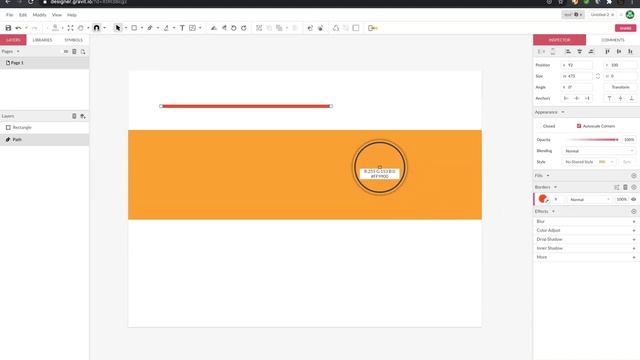Toggle the Closed path checkbox
Image resolution: width=640 pixels, height=360 pixels.
click(x=540, y=126)
